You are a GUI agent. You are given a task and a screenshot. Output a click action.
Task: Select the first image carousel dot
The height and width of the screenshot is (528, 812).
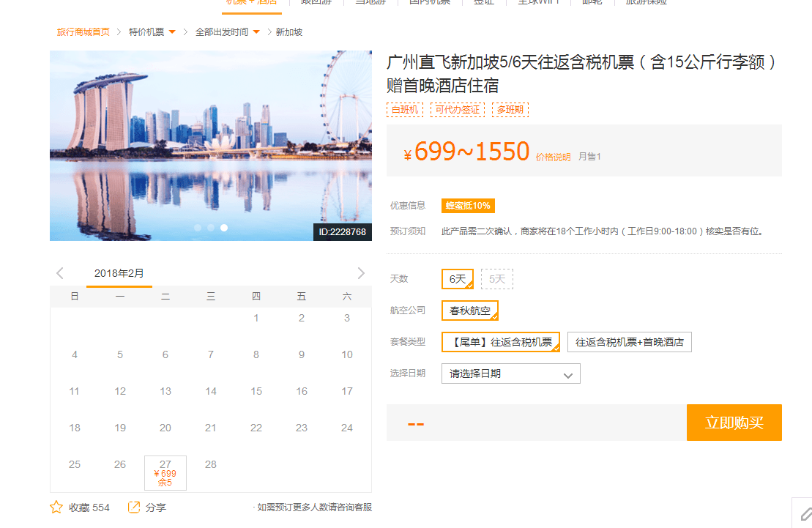coord(197,228)
